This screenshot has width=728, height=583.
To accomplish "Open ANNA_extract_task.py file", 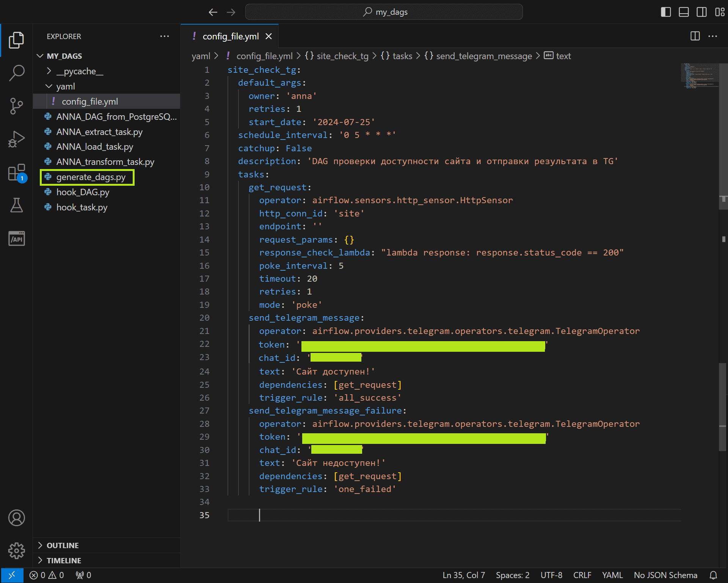I will pos(107,132).
